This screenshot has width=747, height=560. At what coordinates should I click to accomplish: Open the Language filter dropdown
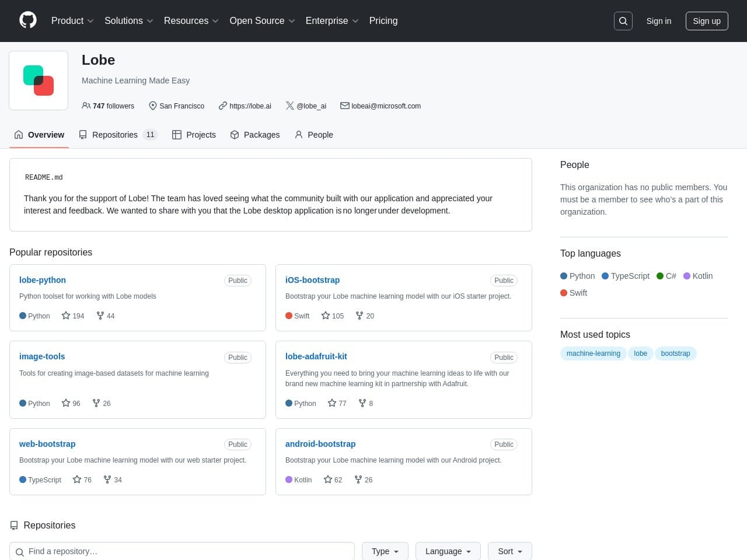tap(448, 551)
